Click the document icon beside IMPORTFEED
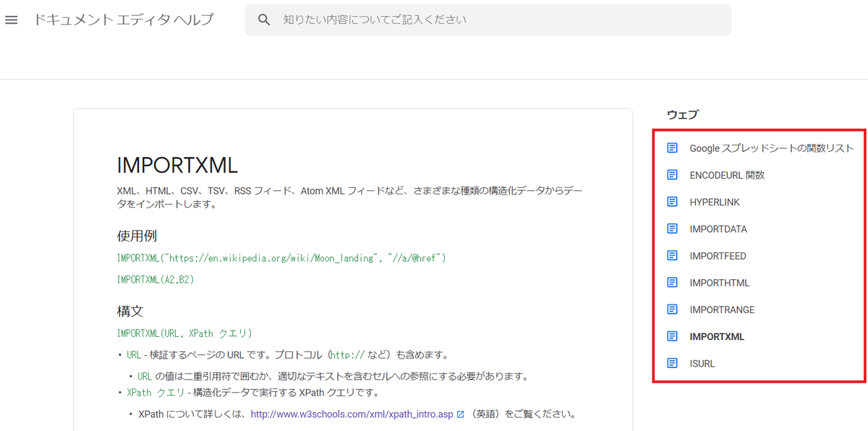 coord(673,255)
